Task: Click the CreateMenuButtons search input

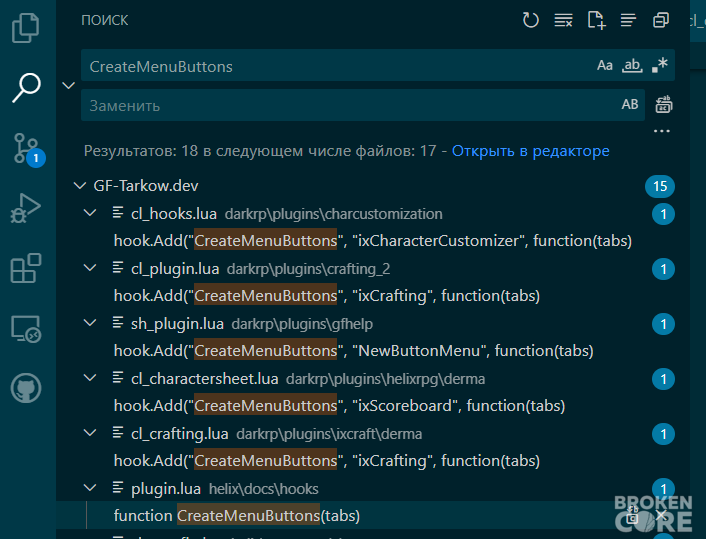Action: tap(340, 66)
